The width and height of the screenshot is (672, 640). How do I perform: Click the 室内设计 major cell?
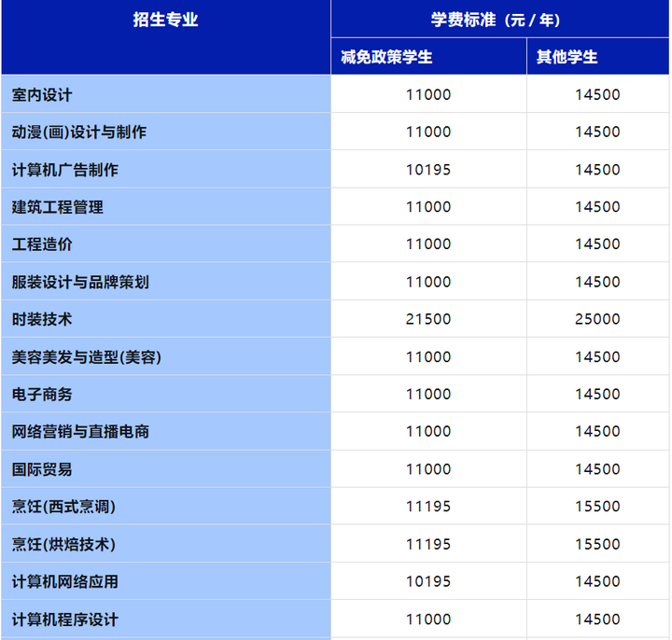tap(42, 95)
